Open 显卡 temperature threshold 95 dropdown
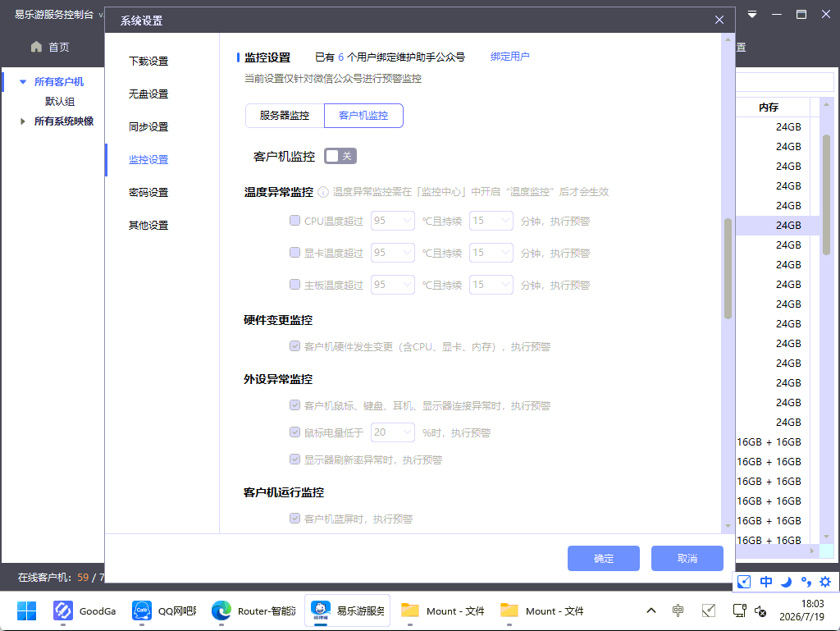840x631 pixels. coord(393,253)
